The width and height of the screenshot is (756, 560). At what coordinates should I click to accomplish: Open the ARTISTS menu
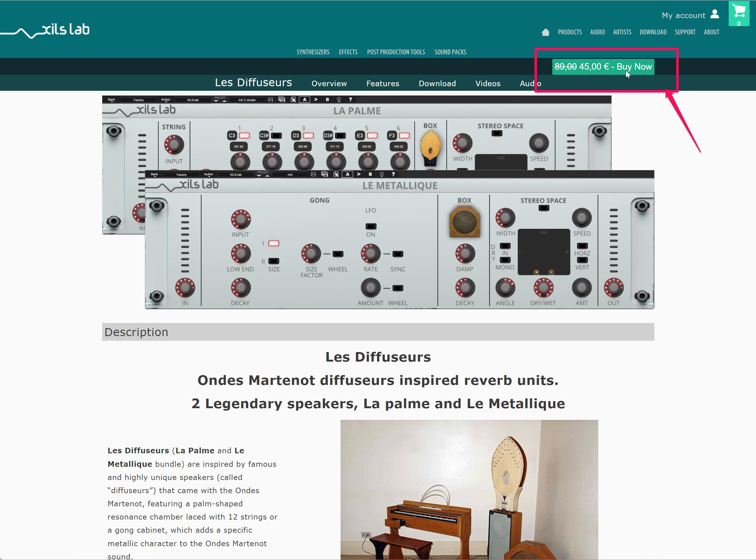pos(622,32)
